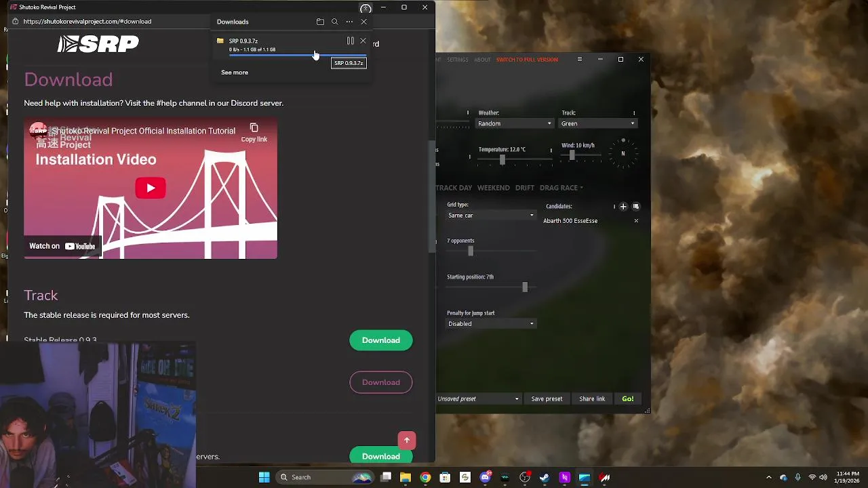Click the browser downloads toolbar icon
Viewport: 868px width, 488px height.
click(366, 9)
